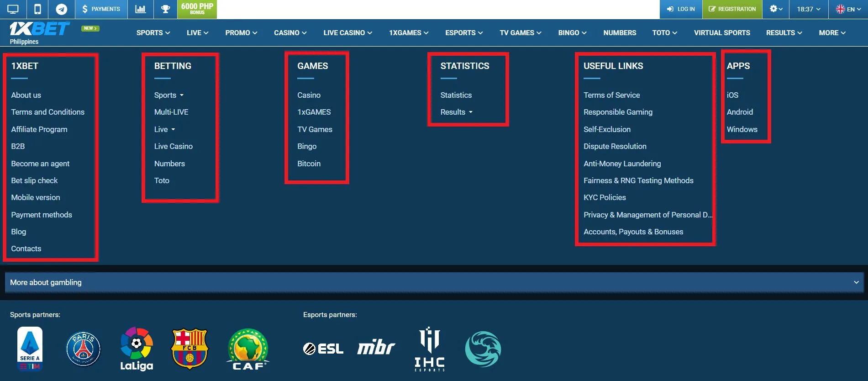The image size is (868, 381).
Task: Open Virtual Sports in the main menu
Action: pyautogui.click(x=722, y=33)
